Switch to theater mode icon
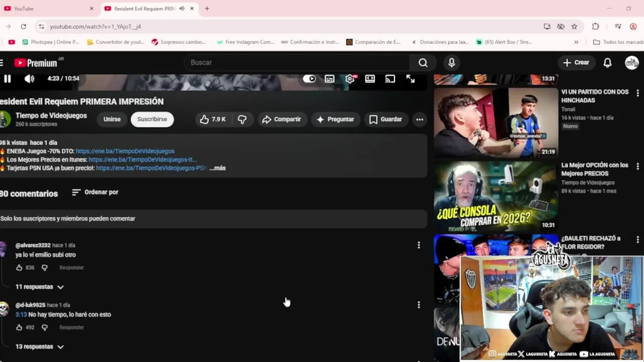Screen dimensions: 644x362 pos(370,79)
